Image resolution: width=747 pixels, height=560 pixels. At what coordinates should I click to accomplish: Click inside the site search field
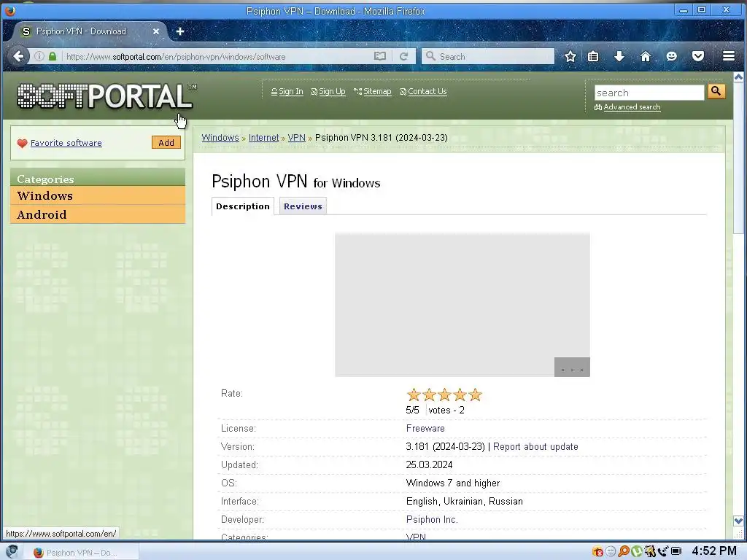click(x=649, y=93)
